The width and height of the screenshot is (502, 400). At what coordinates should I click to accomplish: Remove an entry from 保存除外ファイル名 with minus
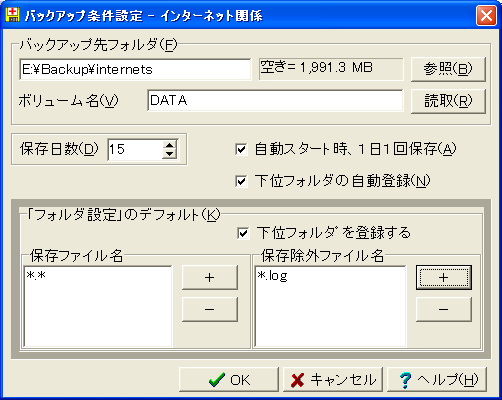point(444,309)
